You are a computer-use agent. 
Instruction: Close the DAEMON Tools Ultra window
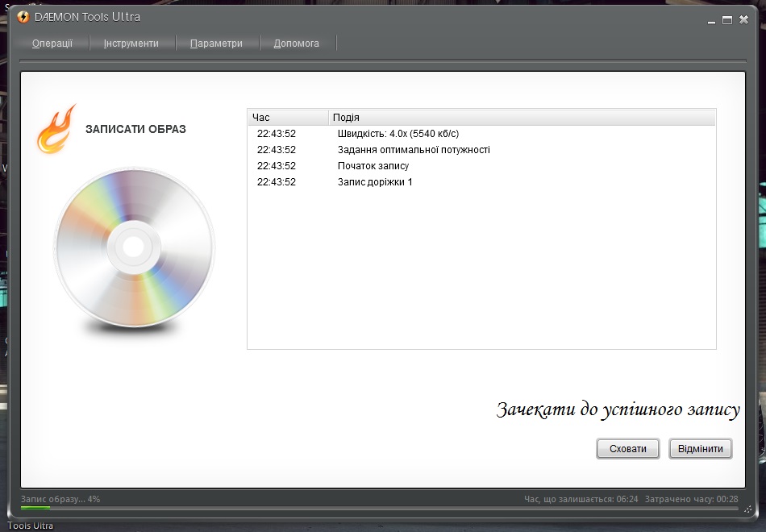pyautogui.click(x=743, y=19)
